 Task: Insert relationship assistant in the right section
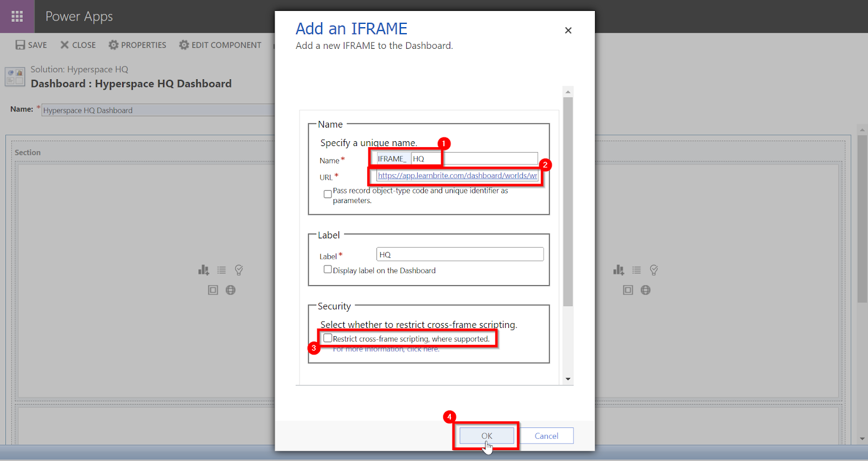click(654, 270)
